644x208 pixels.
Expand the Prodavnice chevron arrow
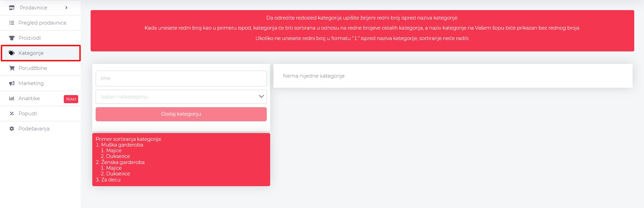coord(66,8)
